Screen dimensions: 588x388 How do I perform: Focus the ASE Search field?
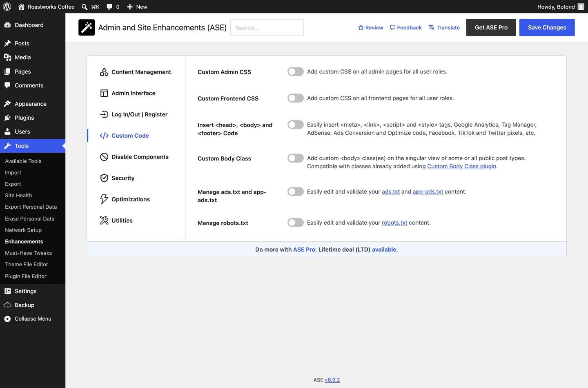[x=267, y=27]
